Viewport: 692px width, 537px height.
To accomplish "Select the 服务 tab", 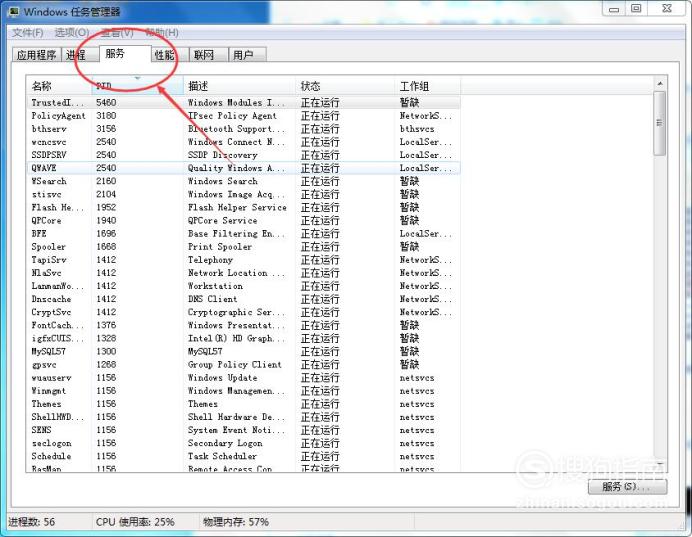I will click(125, 53).
